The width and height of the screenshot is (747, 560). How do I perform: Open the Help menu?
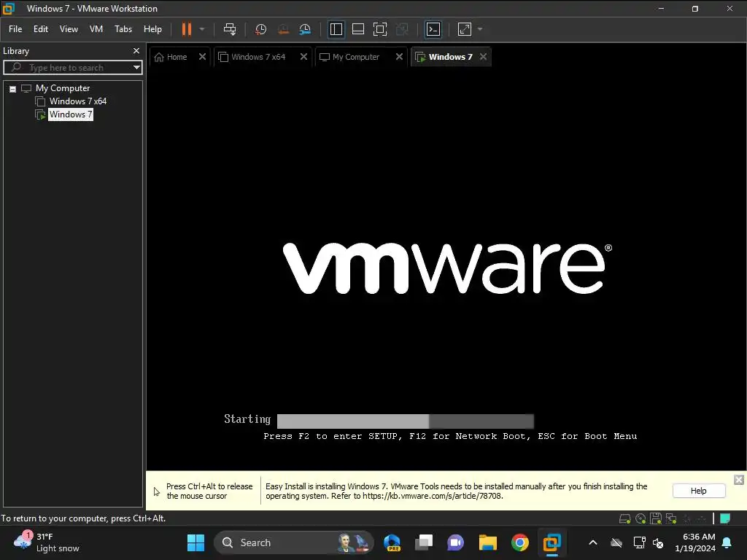coord(152,29)
